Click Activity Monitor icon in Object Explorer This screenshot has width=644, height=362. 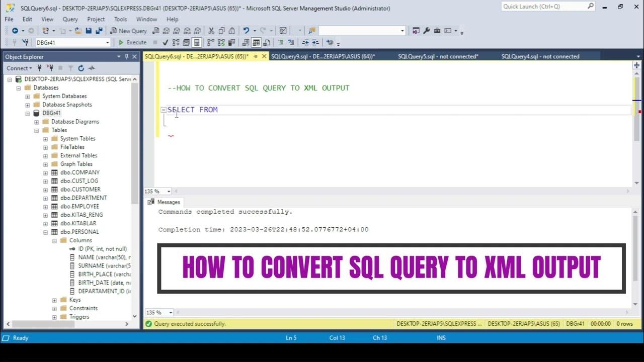[x=92, y=68]
